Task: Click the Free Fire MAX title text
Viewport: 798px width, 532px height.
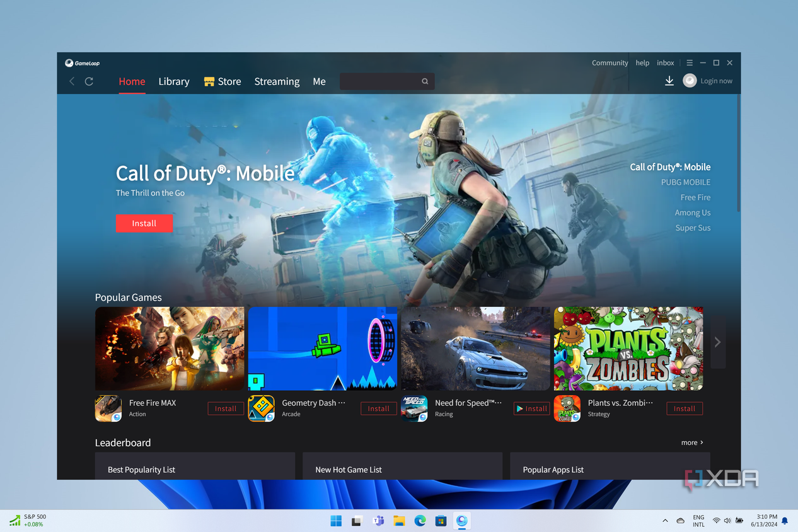Action: 153,403
